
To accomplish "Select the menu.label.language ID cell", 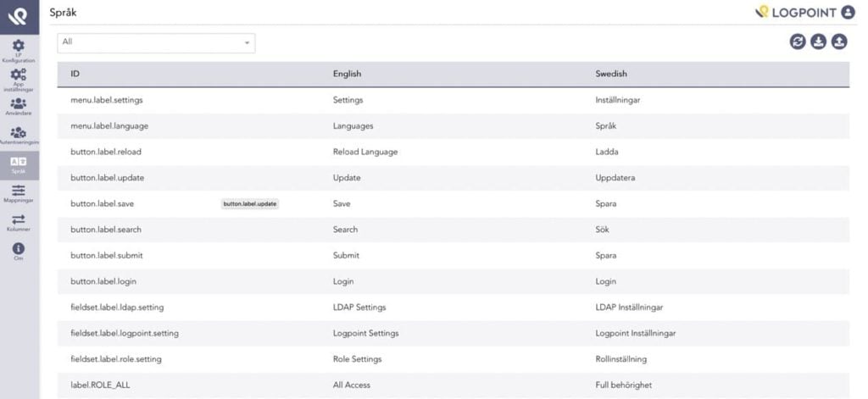I will pos(109,126).
